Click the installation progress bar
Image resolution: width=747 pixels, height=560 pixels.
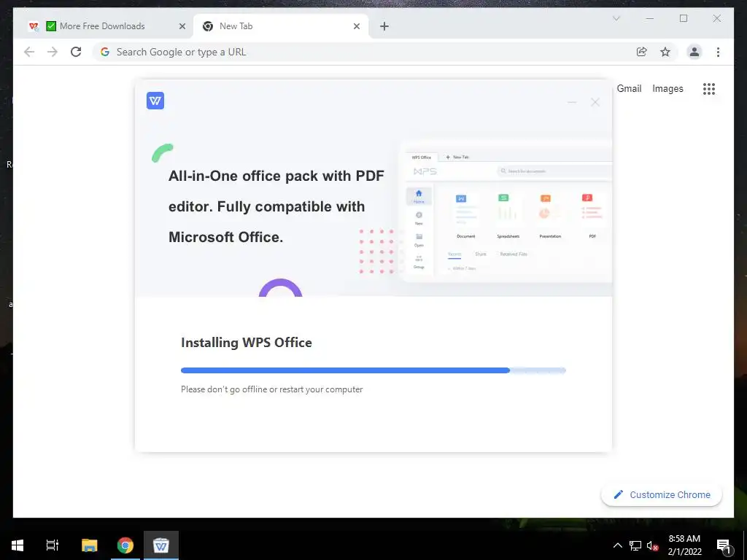click(x=373, y=370)
